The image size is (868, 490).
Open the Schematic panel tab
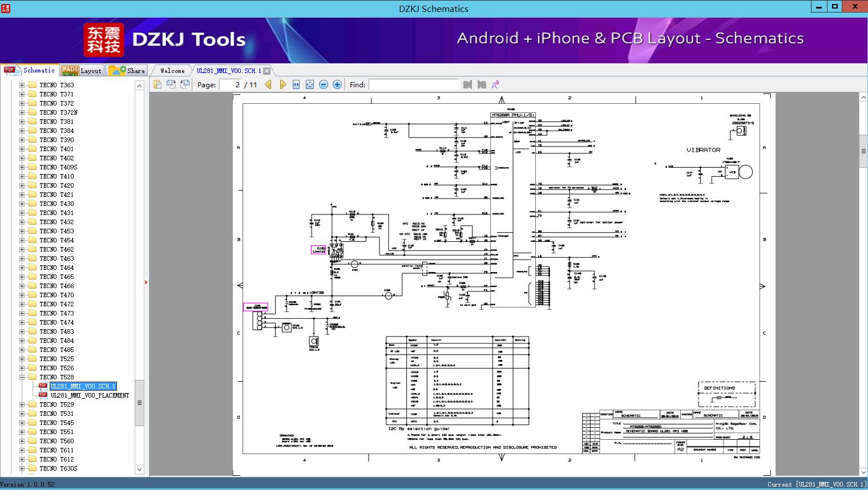point(30,70)
